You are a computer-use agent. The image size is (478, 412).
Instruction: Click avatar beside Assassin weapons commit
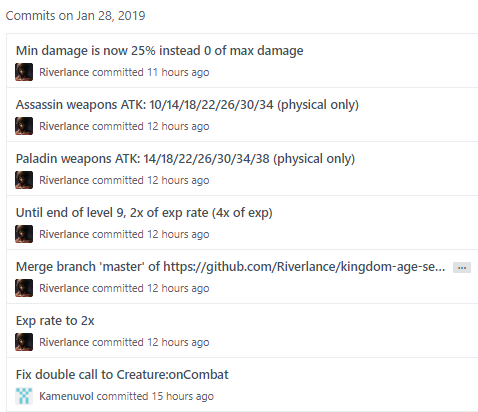[x=24, y=126]
